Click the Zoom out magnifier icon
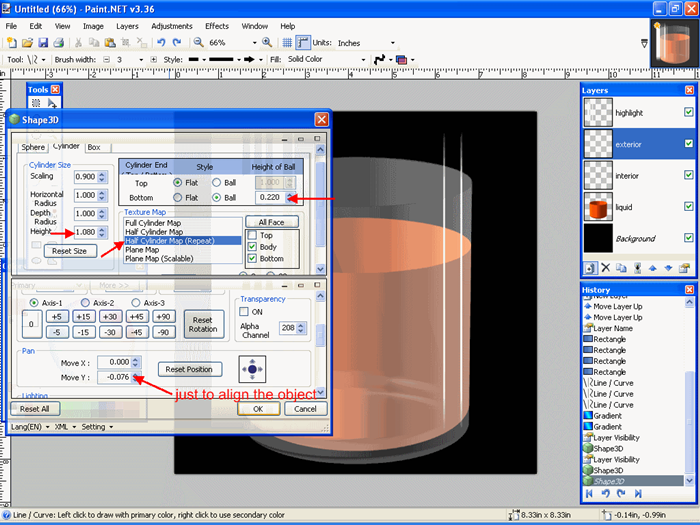Viewport: 700px width, 525px height. 198,42
